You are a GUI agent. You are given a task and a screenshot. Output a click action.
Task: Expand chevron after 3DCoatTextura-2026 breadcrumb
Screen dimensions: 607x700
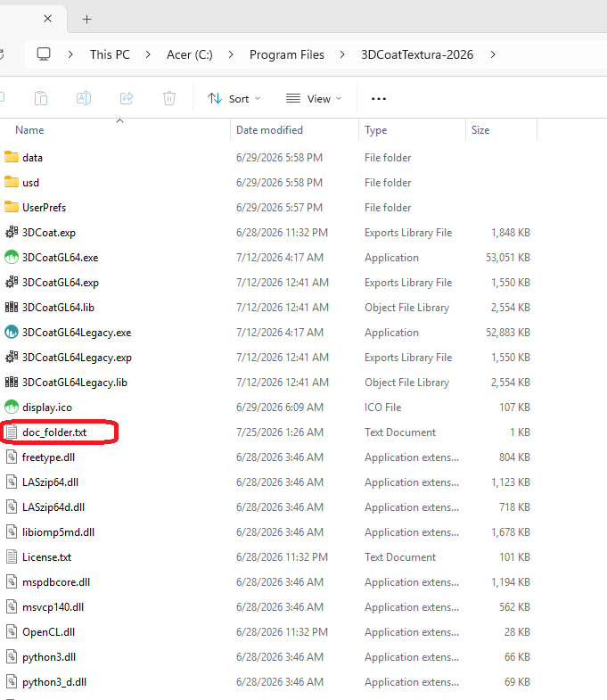pyautogui.click(x=493, y=54)
